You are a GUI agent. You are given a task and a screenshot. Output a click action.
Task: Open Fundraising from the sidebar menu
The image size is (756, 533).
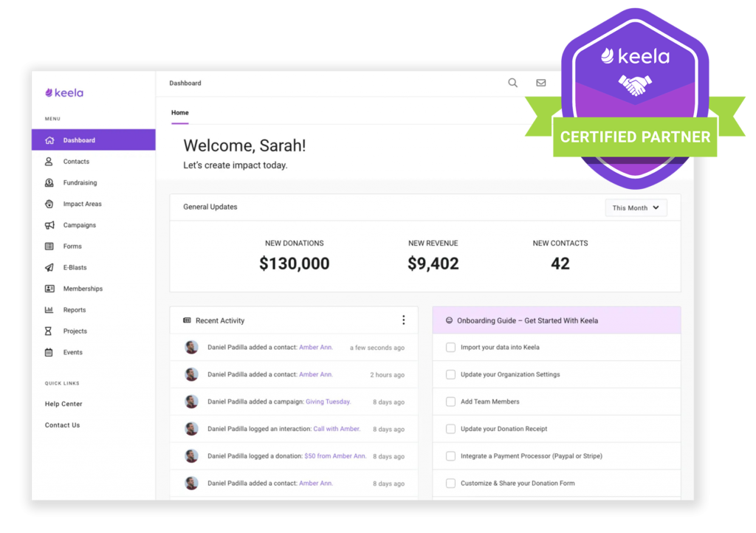(94, 182)
